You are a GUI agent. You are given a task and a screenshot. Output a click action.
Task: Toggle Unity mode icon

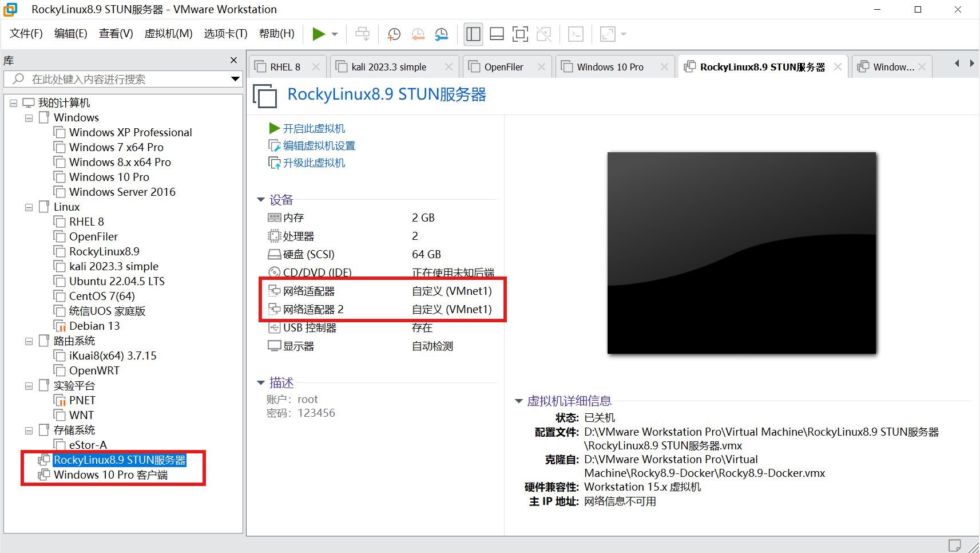pos(543,34)
